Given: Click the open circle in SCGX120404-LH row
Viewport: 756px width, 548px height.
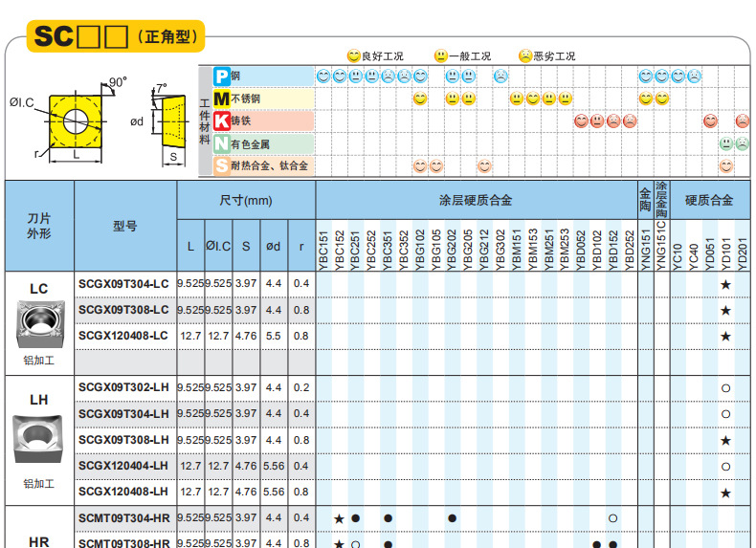Looking at the screenshot, I should click(x=725, y=467).
